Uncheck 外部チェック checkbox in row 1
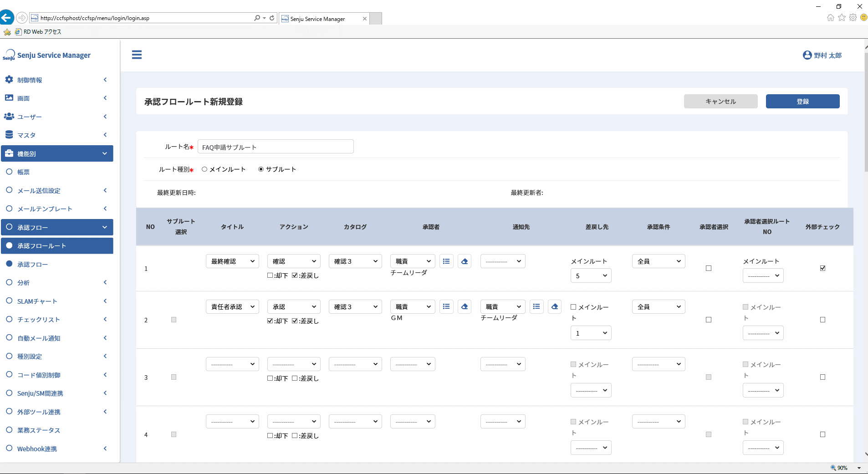 click(x=822, y=268)
